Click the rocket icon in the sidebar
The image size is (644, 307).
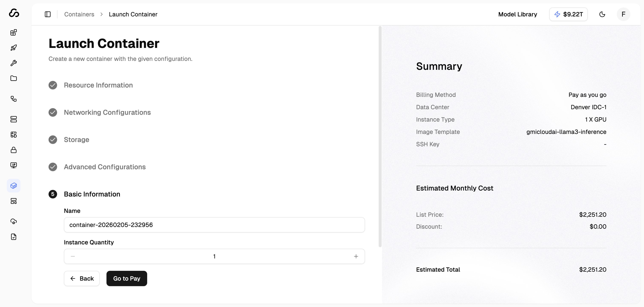[x=13, y=48]
